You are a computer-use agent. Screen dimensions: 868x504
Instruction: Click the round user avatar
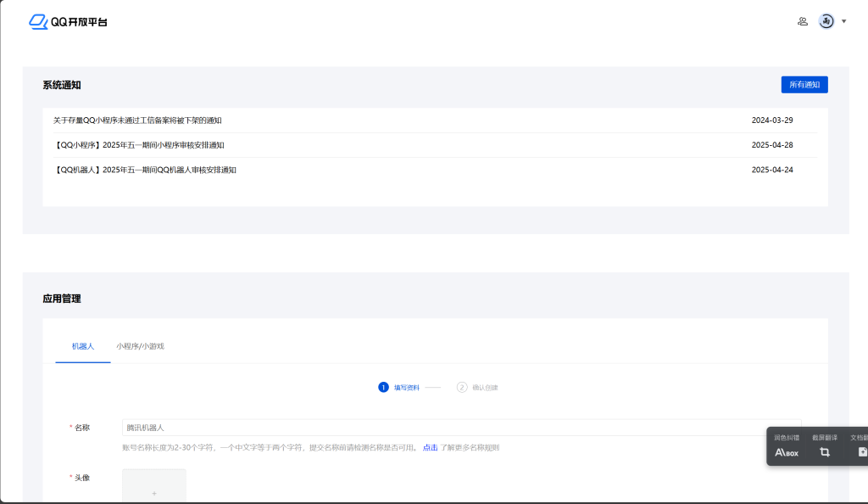click(x=826, y=21)
